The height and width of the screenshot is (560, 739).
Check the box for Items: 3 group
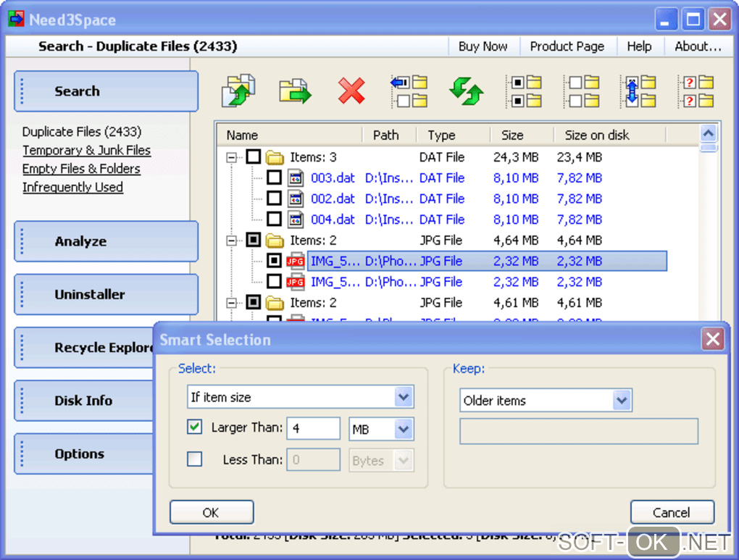pyautogui.click(x=254, y=157)
